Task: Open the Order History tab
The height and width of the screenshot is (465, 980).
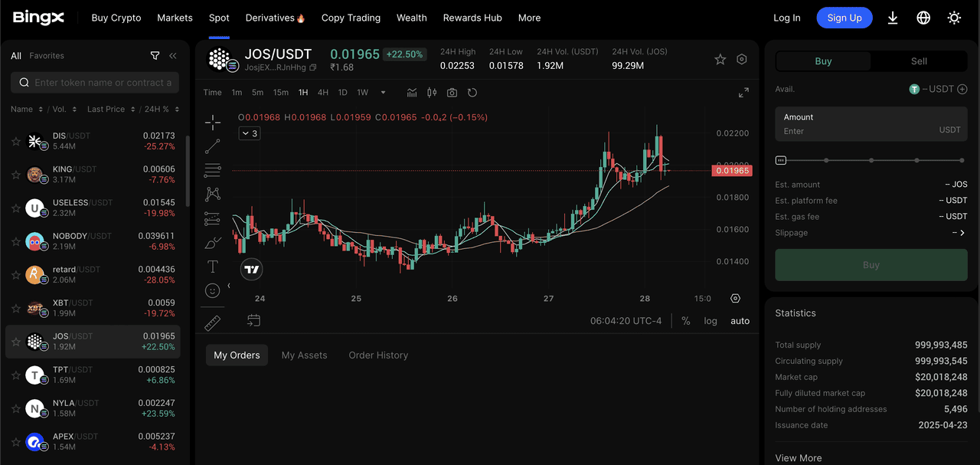Action: tap(378, 355)
